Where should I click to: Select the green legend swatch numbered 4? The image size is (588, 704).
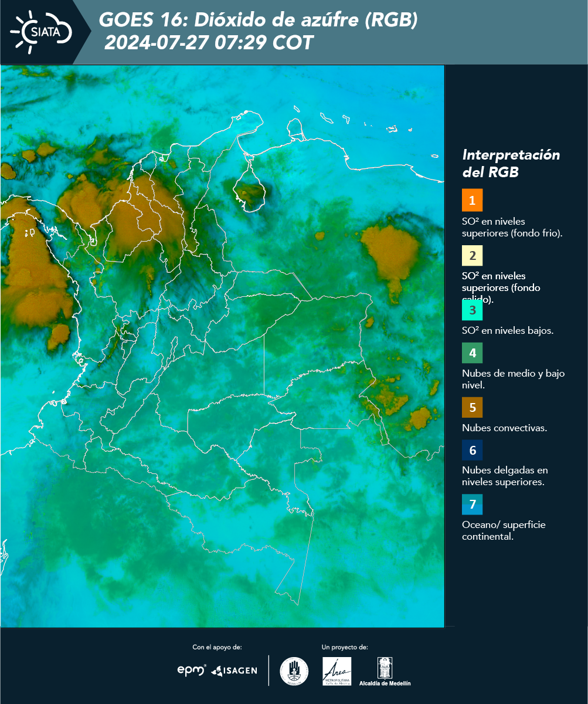point(472,353)
